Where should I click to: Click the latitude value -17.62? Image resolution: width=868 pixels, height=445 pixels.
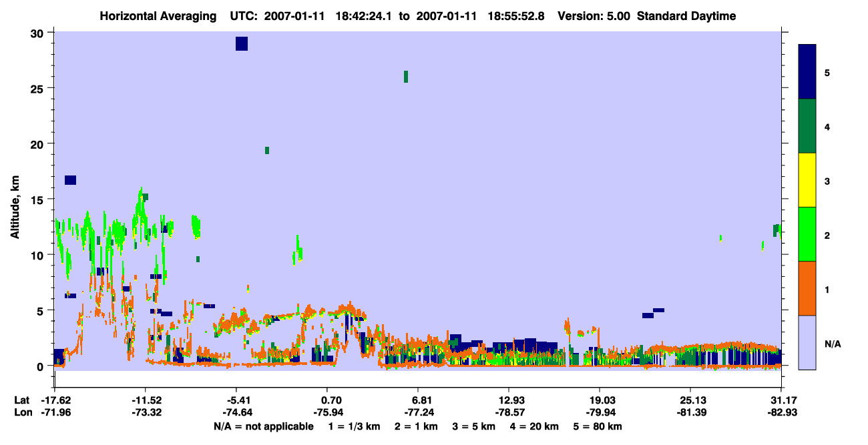point(55,400)
